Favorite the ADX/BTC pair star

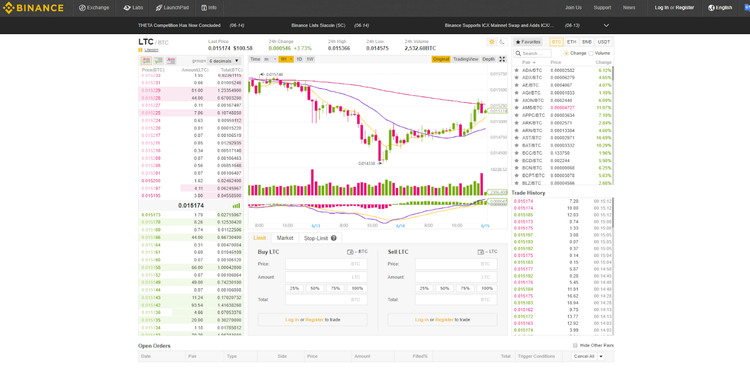(x=517, y=77)
